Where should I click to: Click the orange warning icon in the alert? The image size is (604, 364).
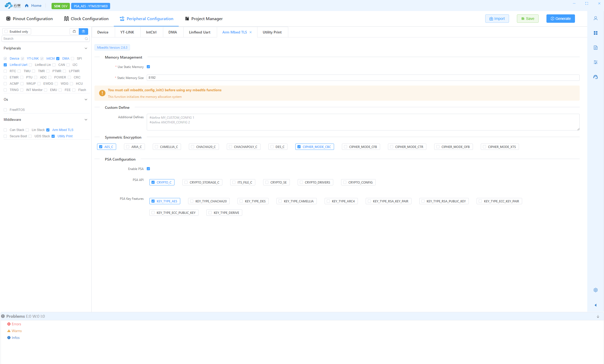point(102,93)
